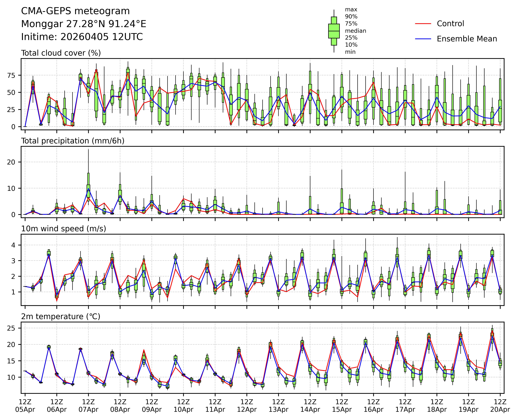Click the green boxplot legend symbol
Image resolution: width=517 pixels, height=420 pixels.
[334, 31]
